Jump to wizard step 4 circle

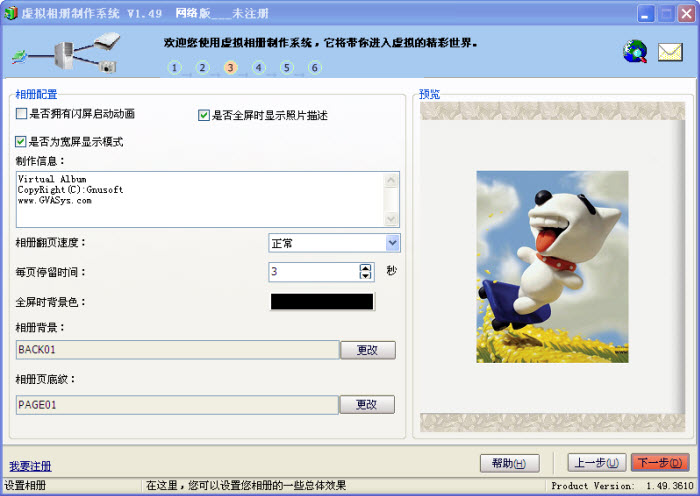[x=258, y=68]
